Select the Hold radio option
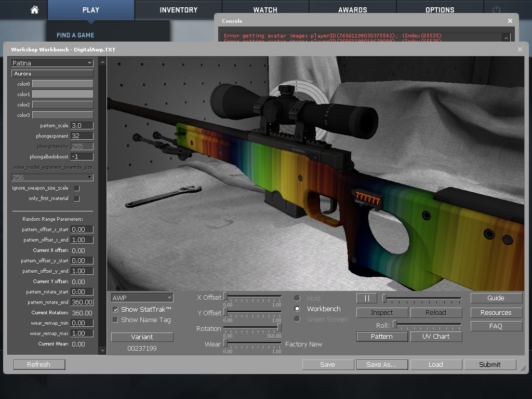Viewport: 532px width, 399px height. coord(297,298)
